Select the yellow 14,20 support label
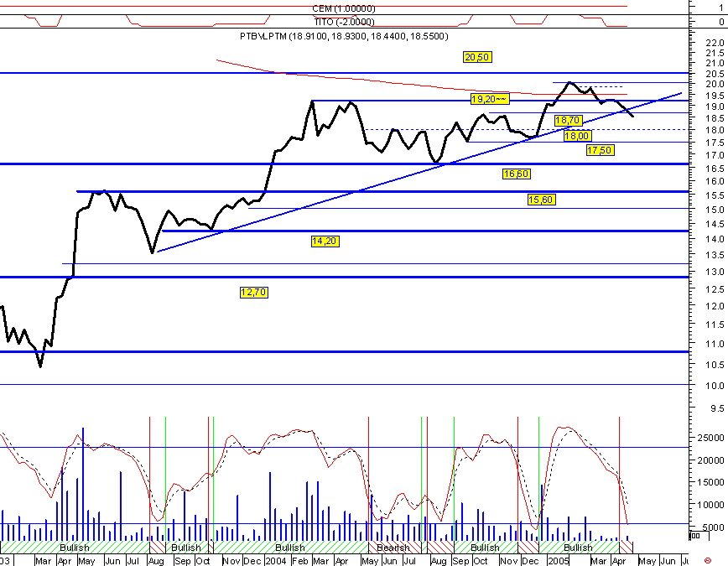The width and height of the screenshot is (728, 566). tap(325, 241)
